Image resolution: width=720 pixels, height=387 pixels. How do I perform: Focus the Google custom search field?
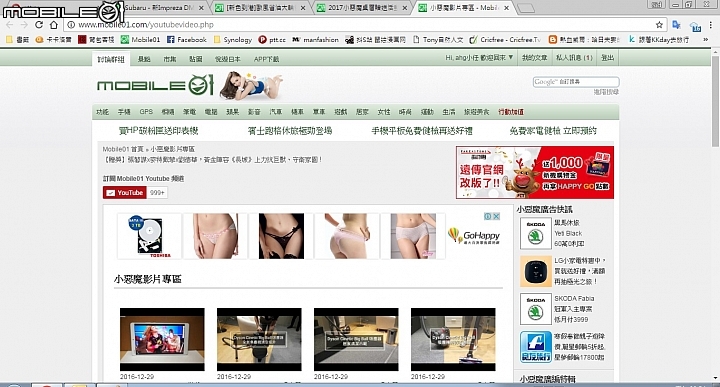576,82
